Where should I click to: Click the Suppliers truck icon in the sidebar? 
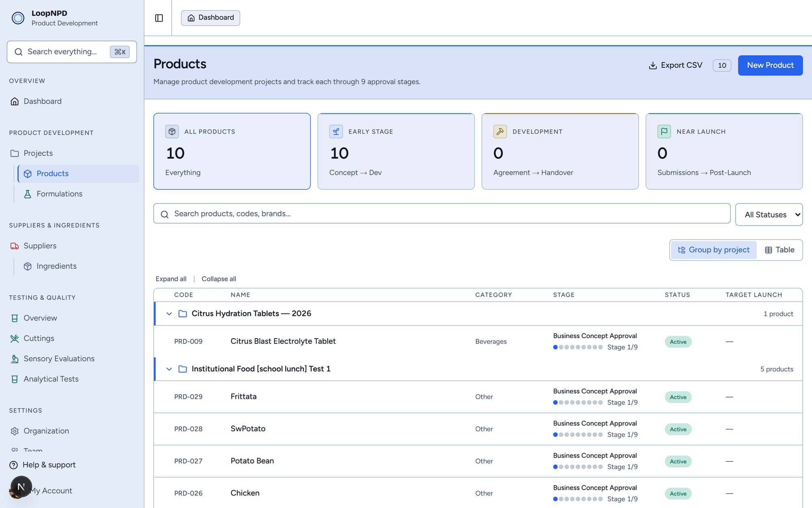(15, 246)
